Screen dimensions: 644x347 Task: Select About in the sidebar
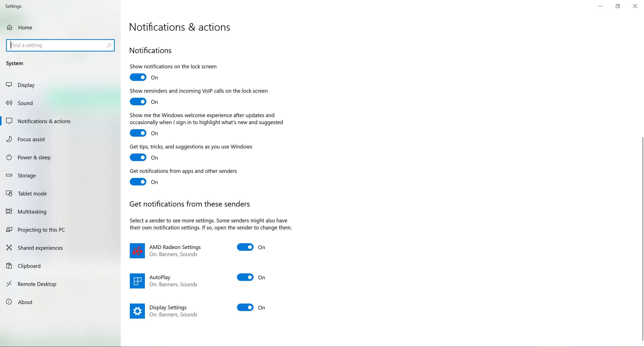pyautogui.click(x=24, y=302)
